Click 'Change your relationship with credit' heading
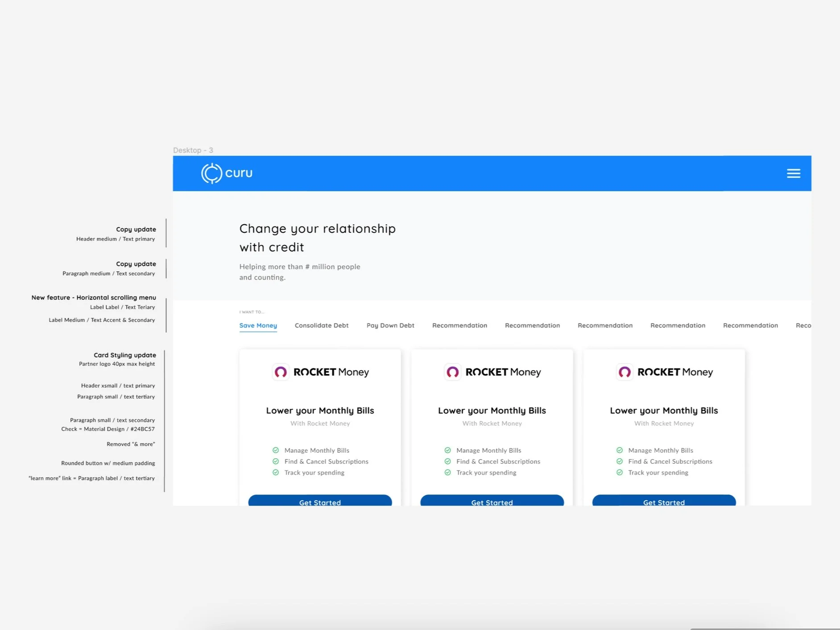Image resolution: width=840 pixels, height=630 pixels. 317,238
